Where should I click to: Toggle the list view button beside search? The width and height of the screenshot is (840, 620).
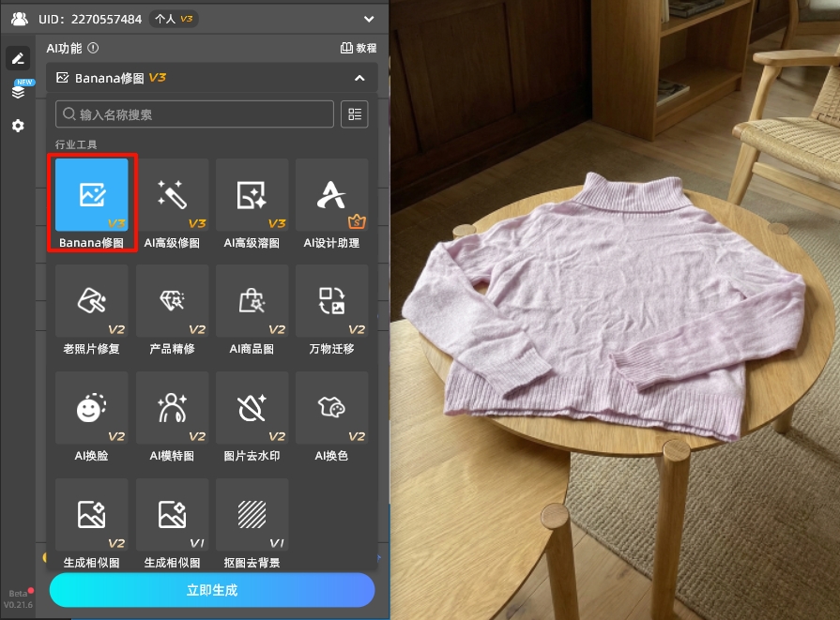coord(355,114)
